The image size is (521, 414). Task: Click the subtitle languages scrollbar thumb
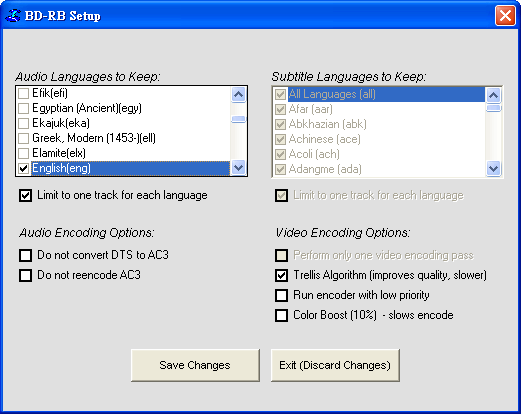coord(494,108)
